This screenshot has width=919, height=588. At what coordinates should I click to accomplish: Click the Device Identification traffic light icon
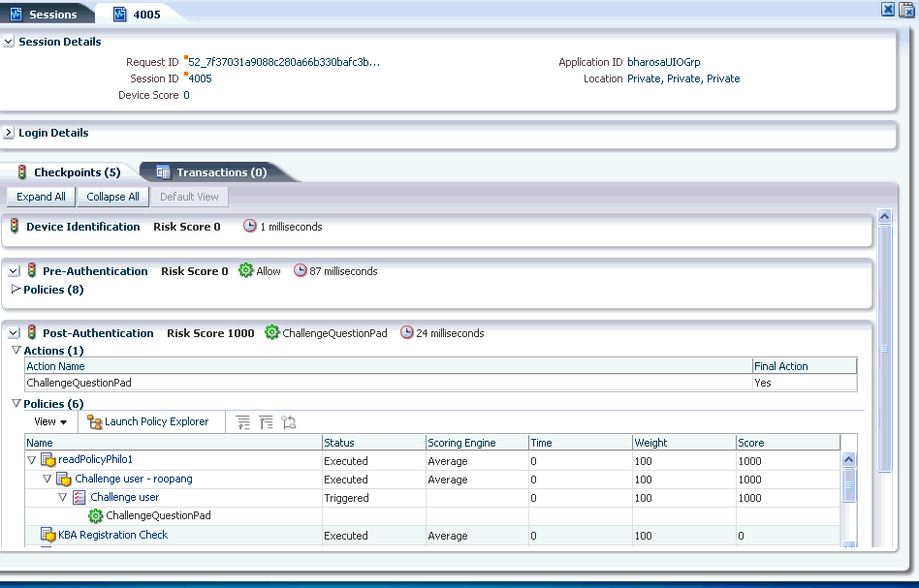click(15, 226)
